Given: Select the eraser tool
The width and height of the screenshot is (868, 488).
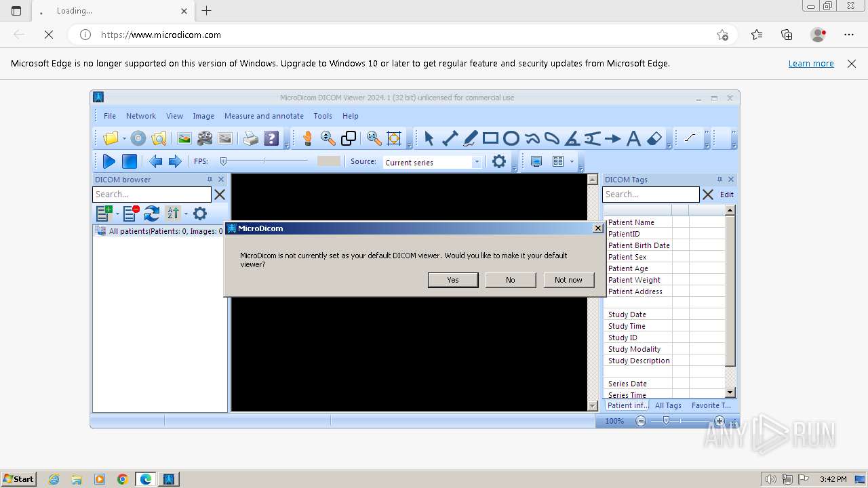Looking at the screenshot, I should click(654, 138).
